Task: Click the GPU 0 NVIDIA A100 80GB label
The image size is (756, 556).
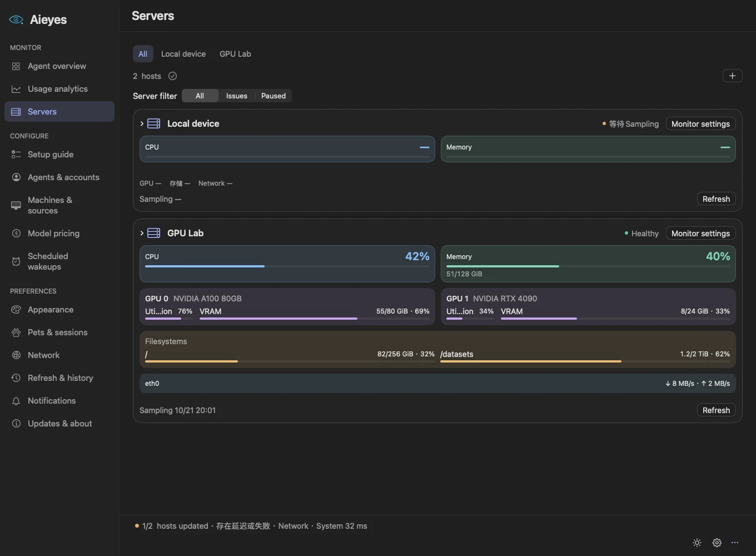Action: [193, 299]
